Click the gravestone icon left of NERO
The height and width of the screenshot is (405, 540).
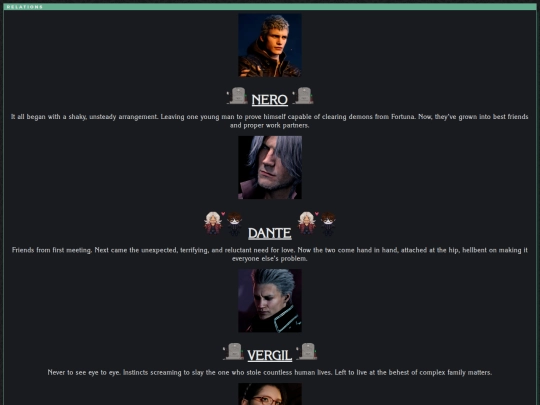click(237, 95)
